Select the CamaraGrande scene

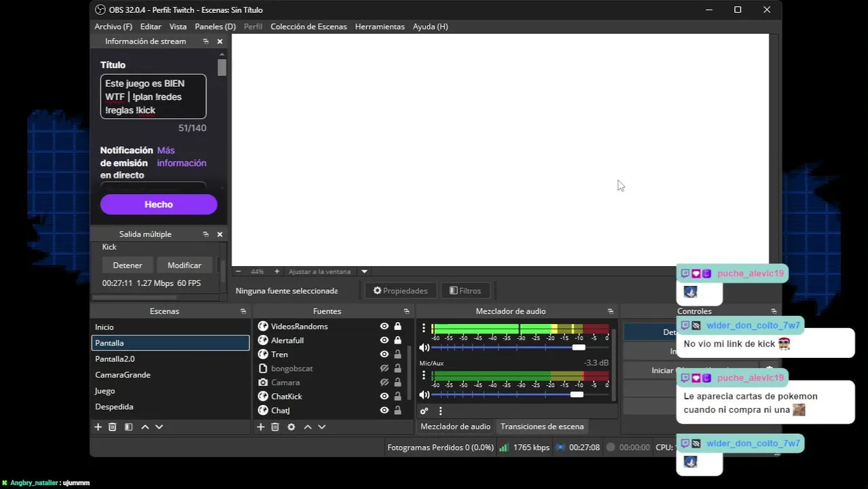[x=170, y=375]
